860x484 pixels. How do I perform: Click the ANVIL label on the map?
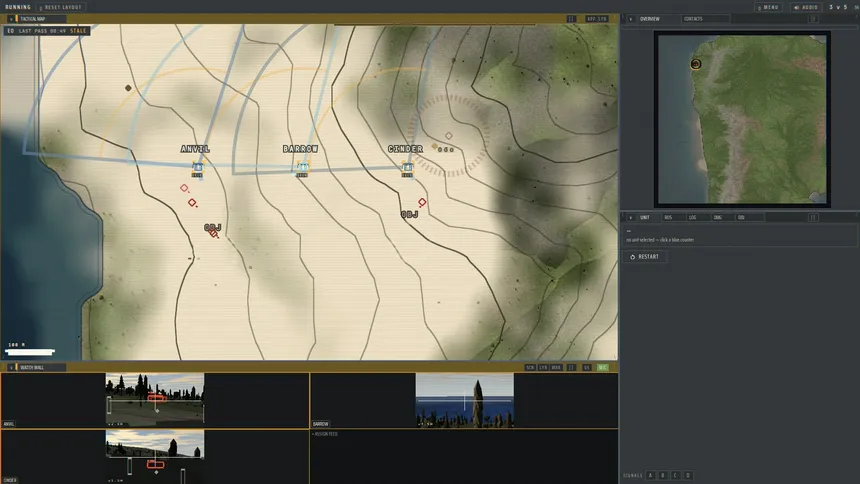195,149
